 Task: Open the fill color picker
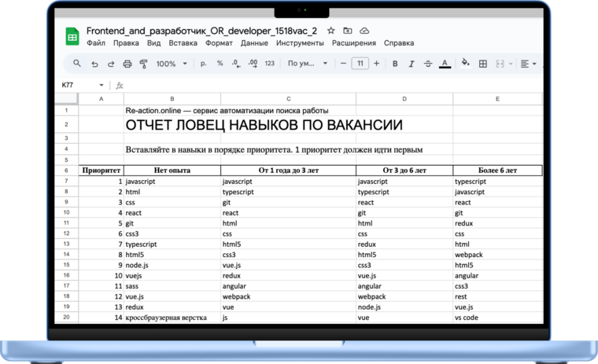(465, 63)
